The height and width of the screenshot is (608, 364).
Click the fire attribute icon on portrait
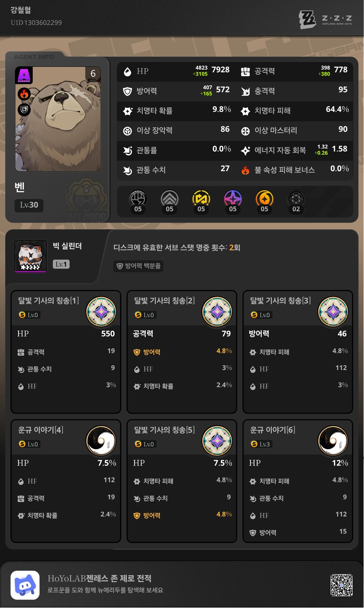coord(24,94)
